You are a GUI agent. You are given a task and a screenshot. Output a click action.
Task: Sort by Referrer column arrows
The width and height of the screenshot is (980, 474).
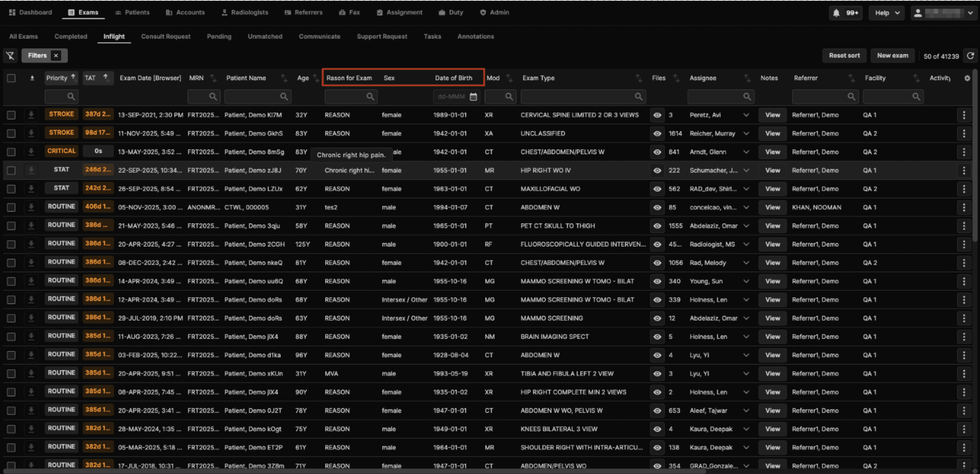[x=851, y=78]
